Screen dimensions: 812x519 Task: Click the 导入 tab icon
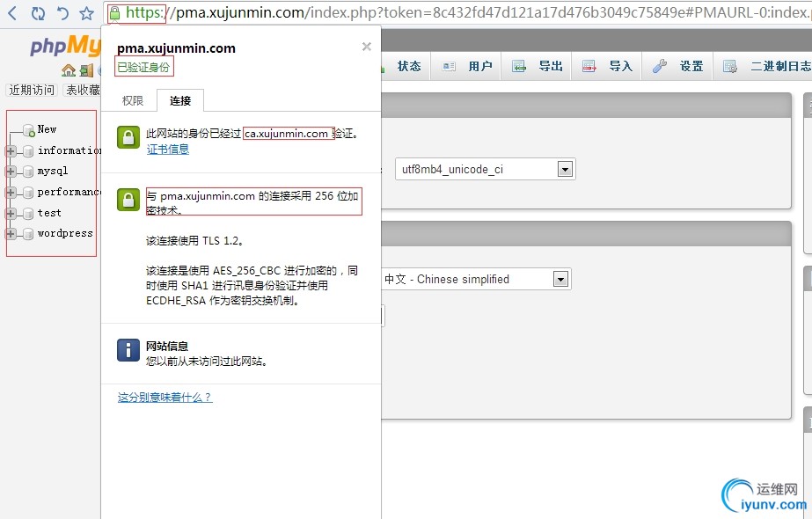point(589,66)
